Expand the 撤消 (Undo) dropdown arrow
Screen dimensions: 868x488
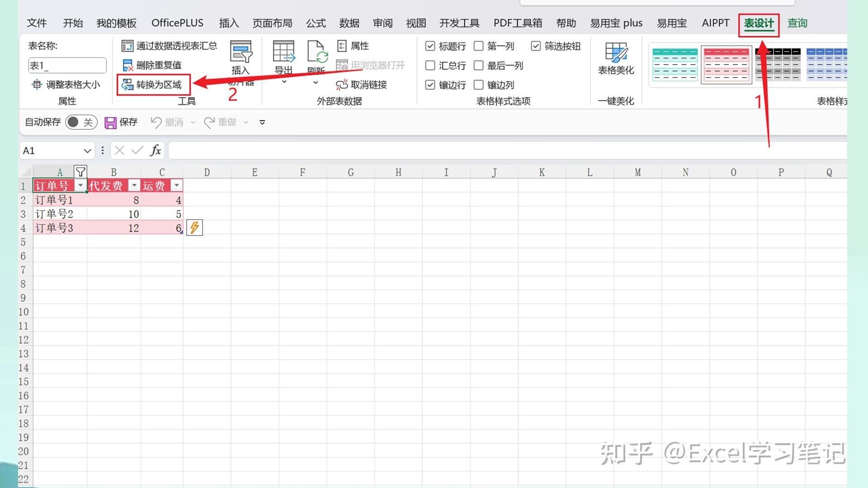pos(193,122)
